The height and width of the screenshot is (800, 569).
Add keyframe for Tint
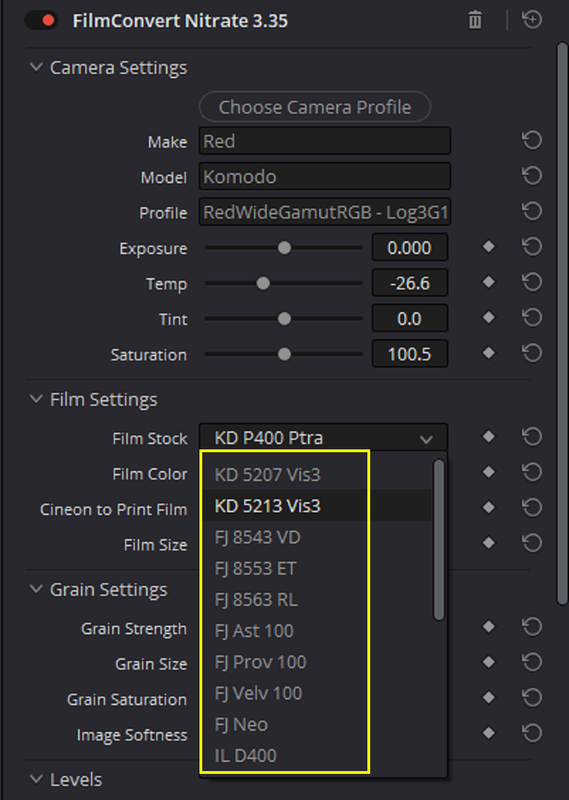tap(488, 318)
